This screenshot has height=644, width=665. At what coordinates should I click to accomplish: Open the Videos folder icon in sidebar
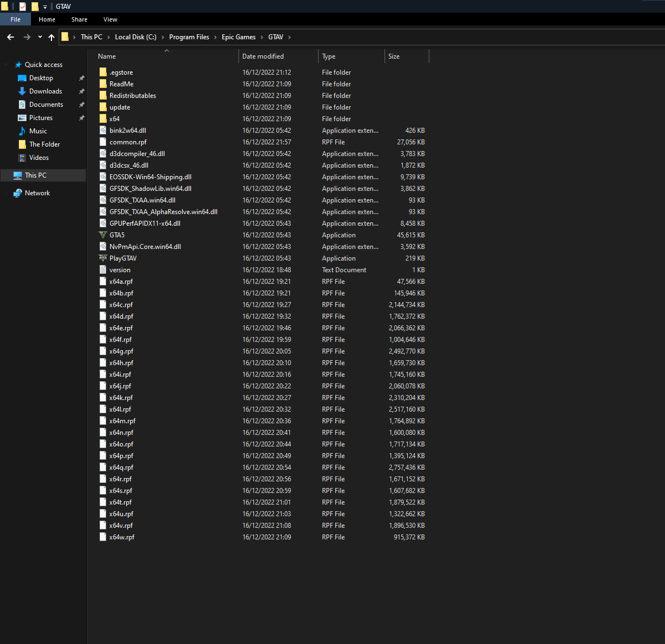(x=22, y=158)
